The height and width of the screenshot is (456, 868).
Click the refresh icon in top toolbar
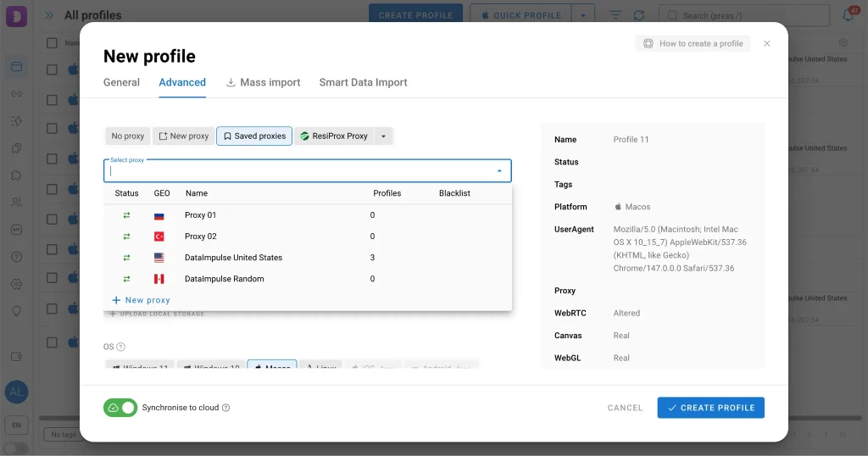(638, 15)
